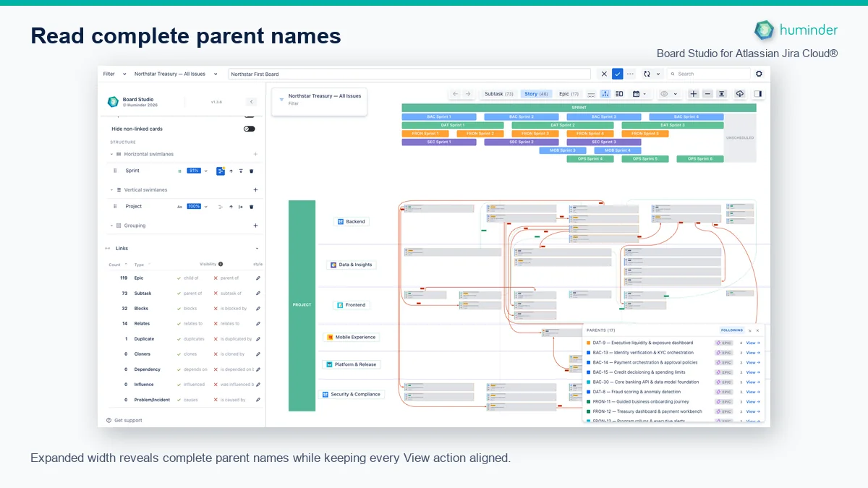Move Sprint swimlane up

pos(231,171)
